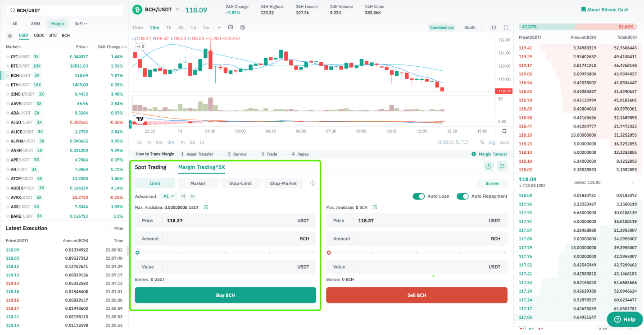Open chart indicators icon in toolbar
This screenshot has height=335, width=644.
tap(231, 28)
